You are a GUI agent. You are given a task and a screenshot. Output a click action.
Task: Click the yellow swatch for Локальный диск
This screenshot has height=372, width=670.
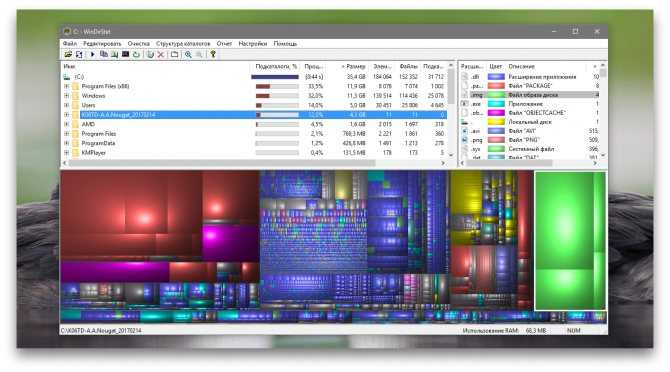coord(496,122)
